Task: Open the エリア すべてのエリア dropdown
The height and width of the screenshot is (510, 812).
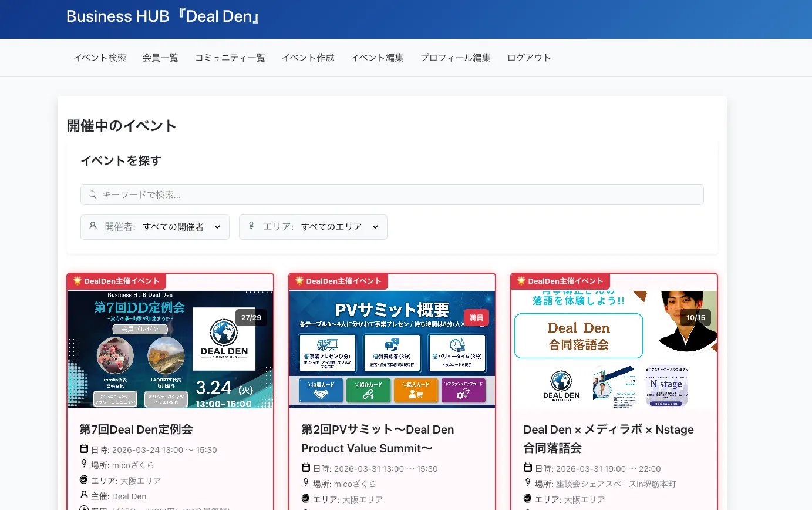Action: tap(313, 227)
